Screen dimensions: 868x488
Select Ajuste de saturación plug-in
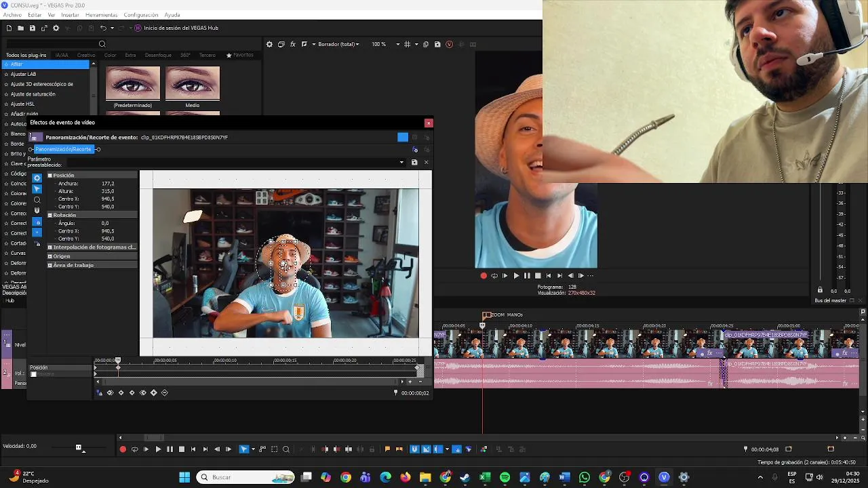33,94
